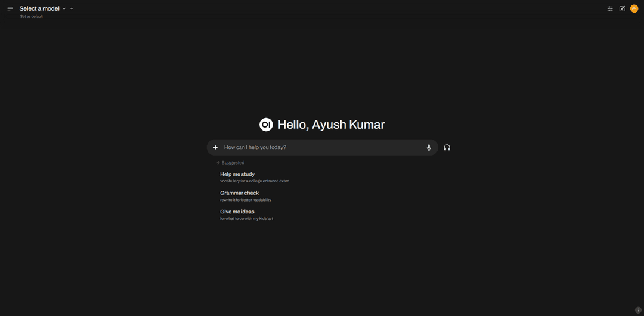The image size is (644, 316).
Task: Choose the Grammar check suggestion
Action: point(239,193)
